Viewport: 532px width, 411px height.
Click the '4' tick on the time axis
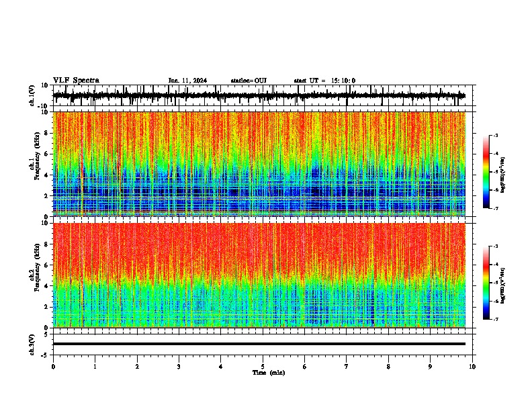pos(220,367)
